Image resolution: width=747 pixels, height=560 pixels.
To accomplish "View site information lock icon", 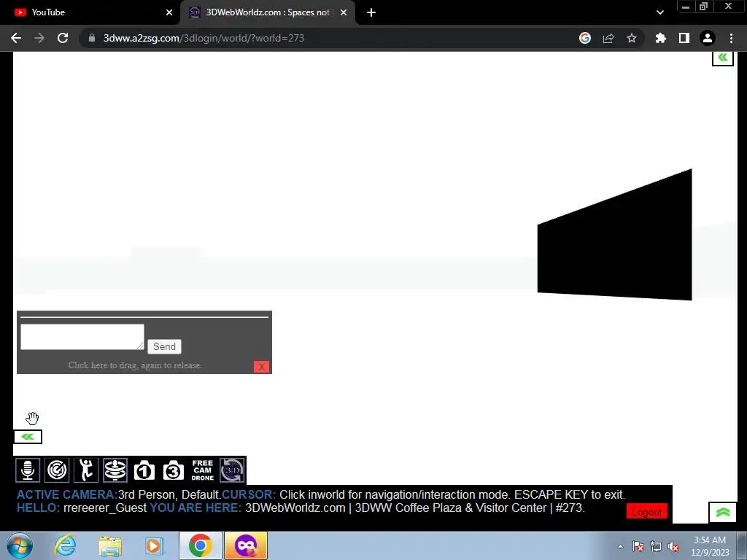I will pyautogui.click(x=92, y=38).
